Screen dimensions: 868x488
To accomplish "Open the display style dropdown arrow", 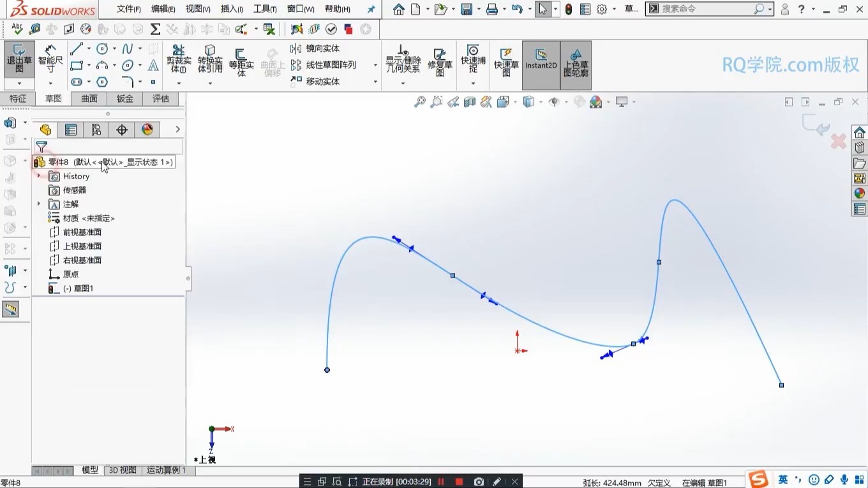I will point(539,102).
